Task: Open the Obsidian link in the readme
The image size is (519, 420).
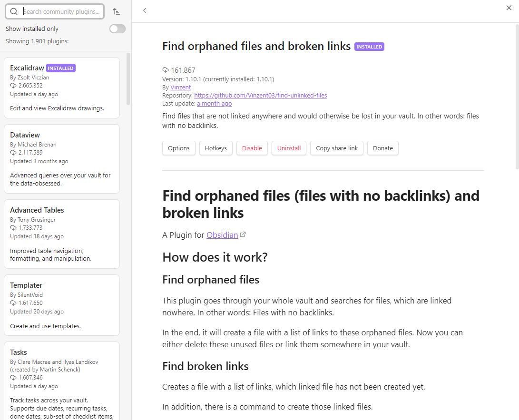Action: click(222, 235)
